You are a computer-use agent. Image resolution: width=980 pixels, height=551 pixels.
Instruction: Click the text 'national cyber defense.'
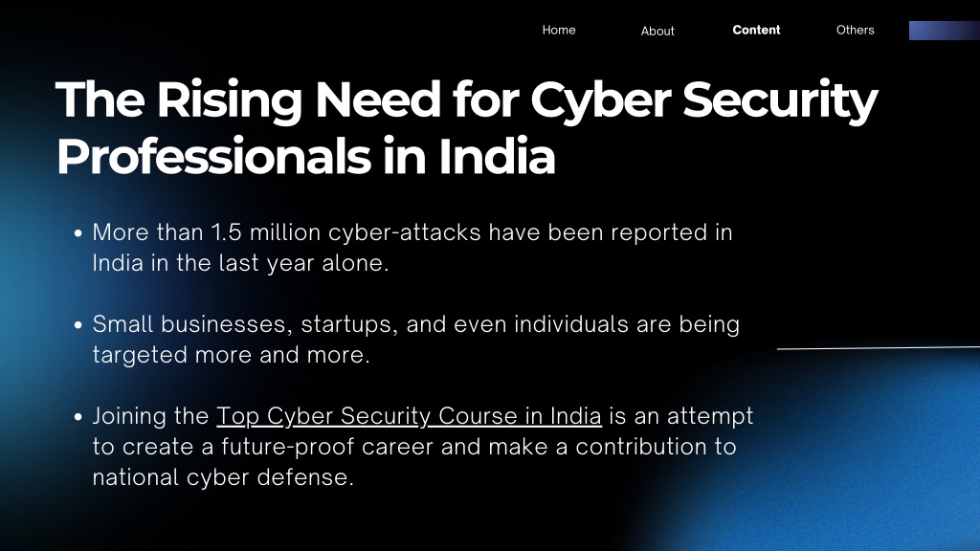[223, 477]
